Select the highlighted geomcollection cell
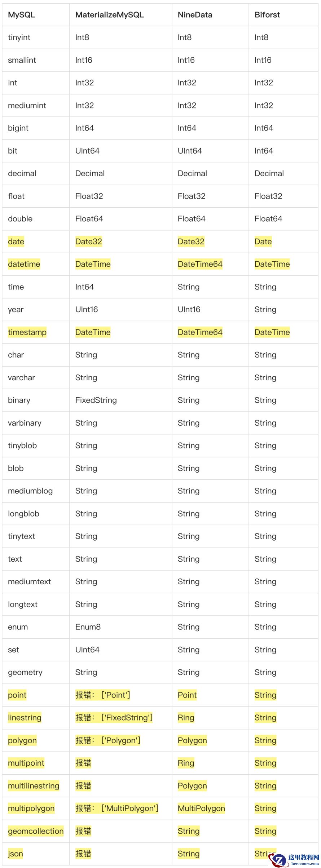This screenshot has width=321, height=868. point(36,831)
